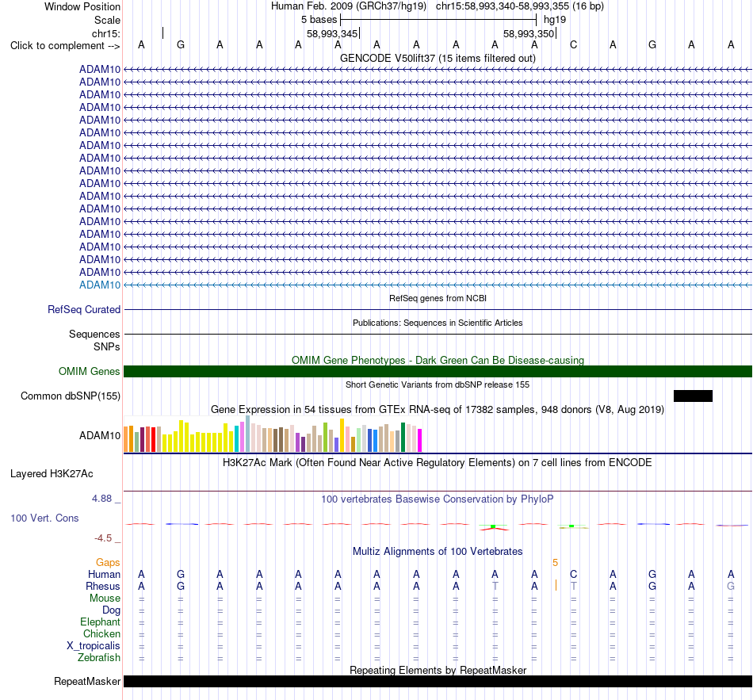Click the 'RepeatMasker' track label
This screenshot has width=753, height=700.
coord(87,681)
